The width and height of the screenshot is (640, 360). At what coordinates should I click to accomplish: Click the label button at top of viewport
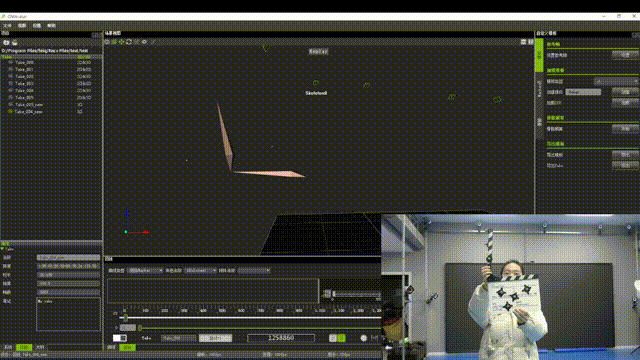(x=318, y=52)
